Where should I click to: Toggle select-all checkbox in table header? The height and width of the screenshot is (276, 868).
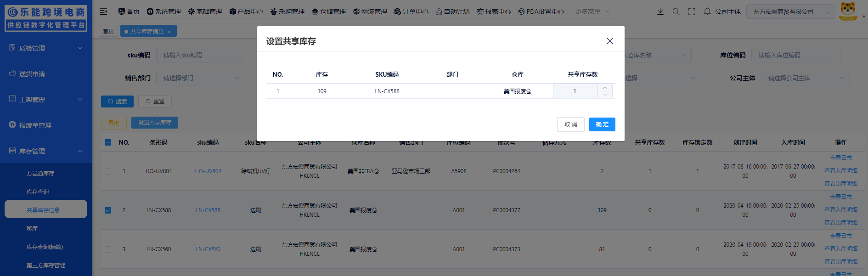pyautogui.click(x=108, y=142)
